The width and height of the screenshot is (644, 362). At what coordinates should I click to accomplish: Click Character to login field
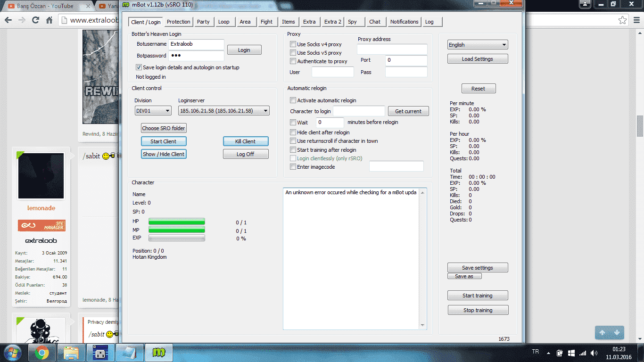click(x=359, y=111)
